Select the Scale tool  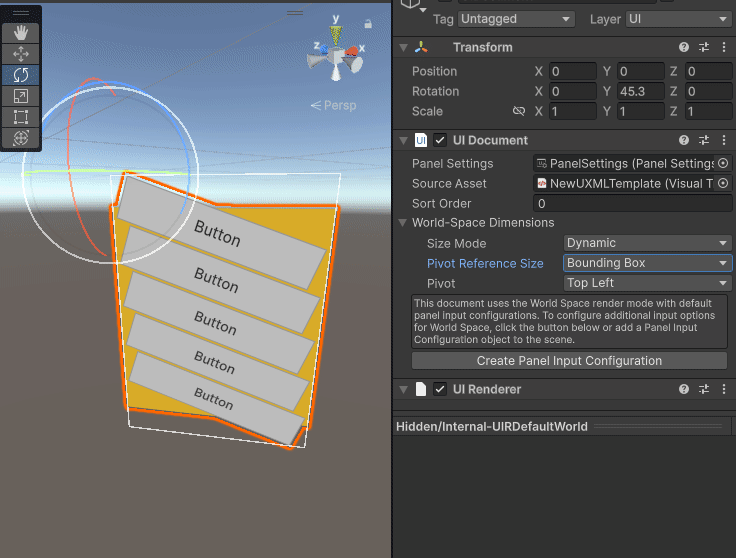tap(21, 96)
